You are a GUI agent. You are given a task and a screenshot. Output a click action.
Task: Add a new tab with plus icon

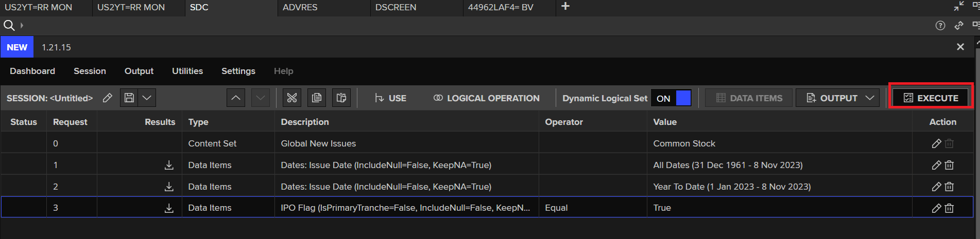(565, 6)
